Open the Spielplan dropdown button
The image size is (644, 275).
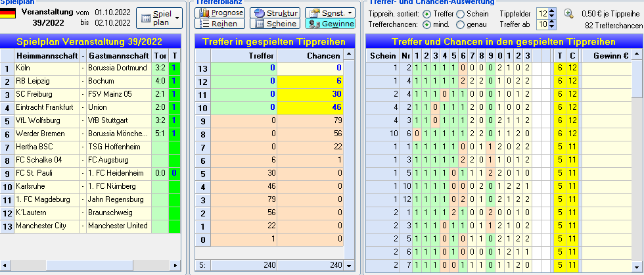coord(159,18)
